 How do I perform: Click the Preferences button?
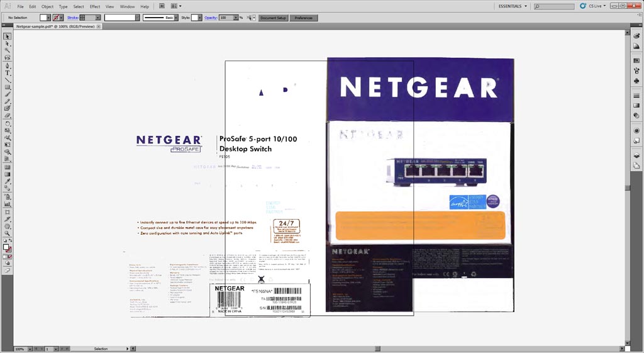pos(303,18)
